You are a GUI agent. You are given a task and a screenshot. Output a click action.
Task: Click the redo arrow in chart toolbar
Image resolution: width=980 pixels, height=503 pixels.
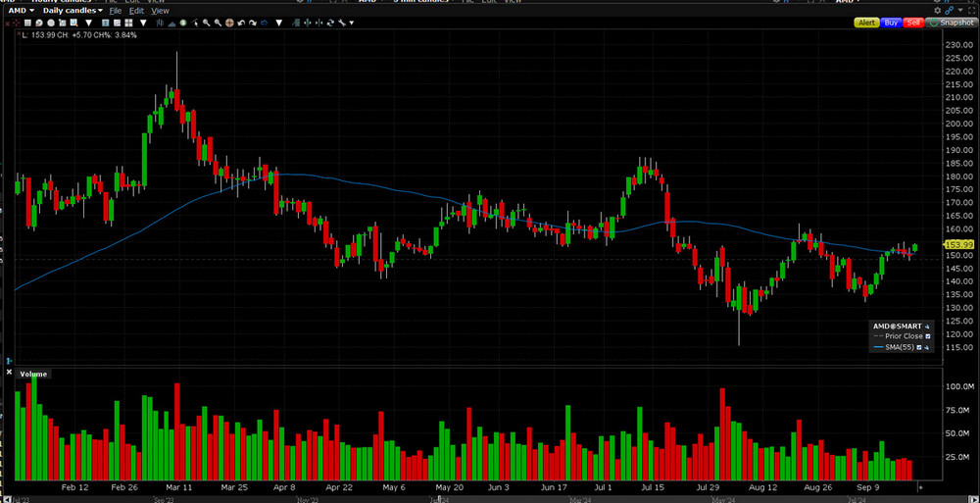coord(253,23)
